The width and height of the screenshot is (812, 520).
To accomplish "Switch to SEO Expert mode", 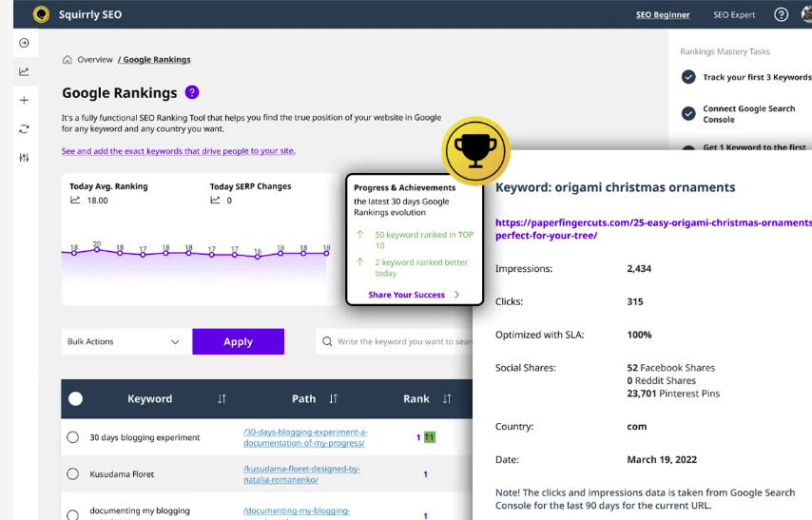I will 736,15.
